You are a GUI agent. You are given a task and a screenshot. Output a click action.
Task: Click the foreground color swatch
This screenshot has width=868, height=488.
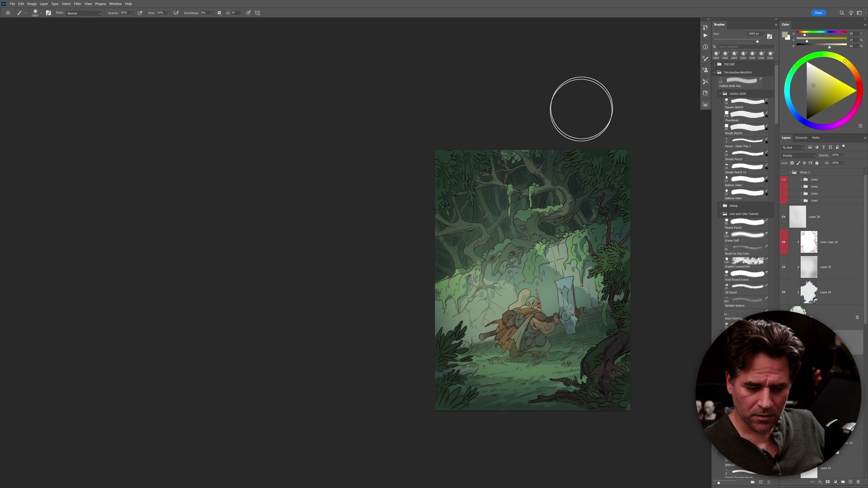785,35
